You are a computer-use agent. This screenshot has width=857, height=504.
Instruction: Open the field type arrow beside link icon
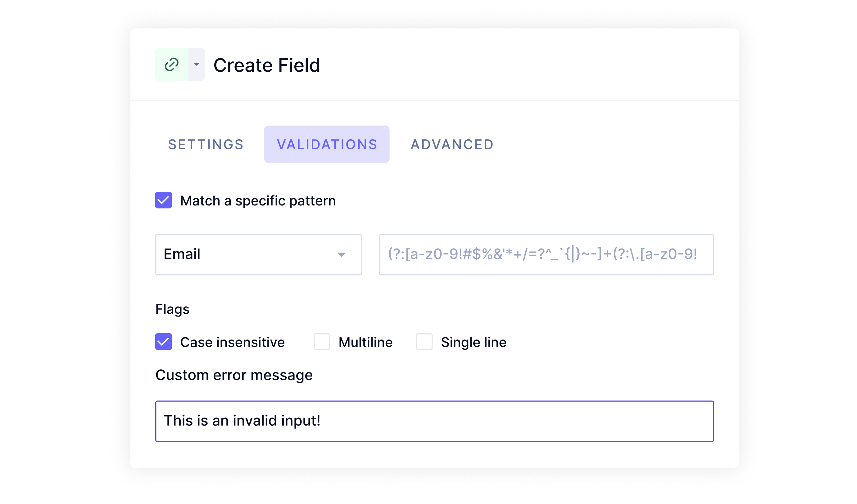tap(197, 65)
